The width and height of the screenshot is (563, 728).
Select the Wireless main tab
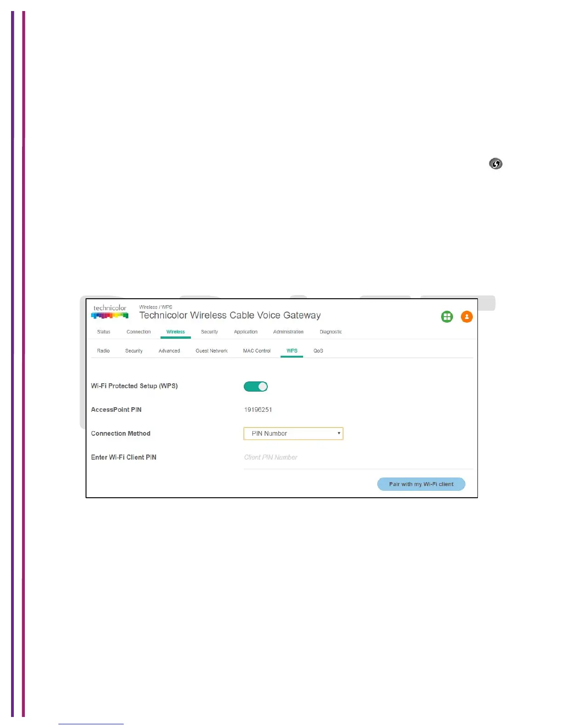tap(175, 332)
